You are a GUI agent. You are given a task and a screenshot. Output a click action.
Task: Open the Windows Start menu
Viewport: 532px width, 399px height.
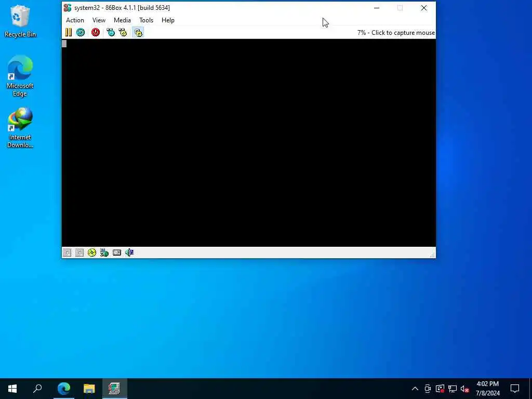click(12, 389)
